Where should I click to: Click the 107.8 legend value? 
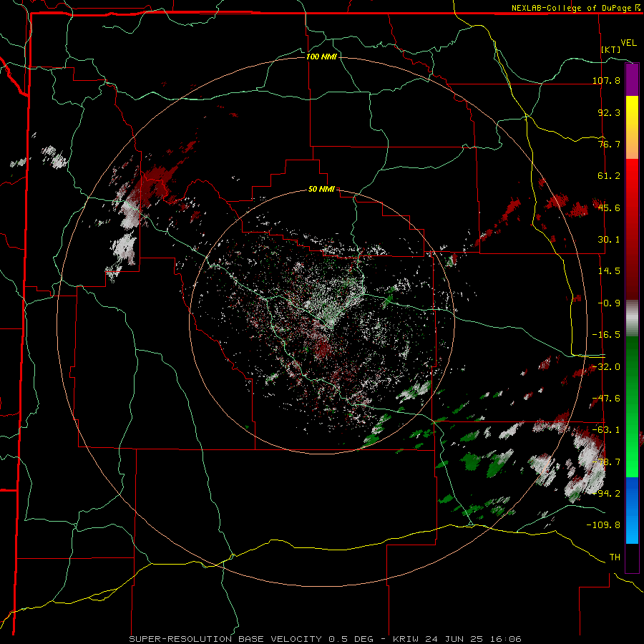click(x=606, y=80)
